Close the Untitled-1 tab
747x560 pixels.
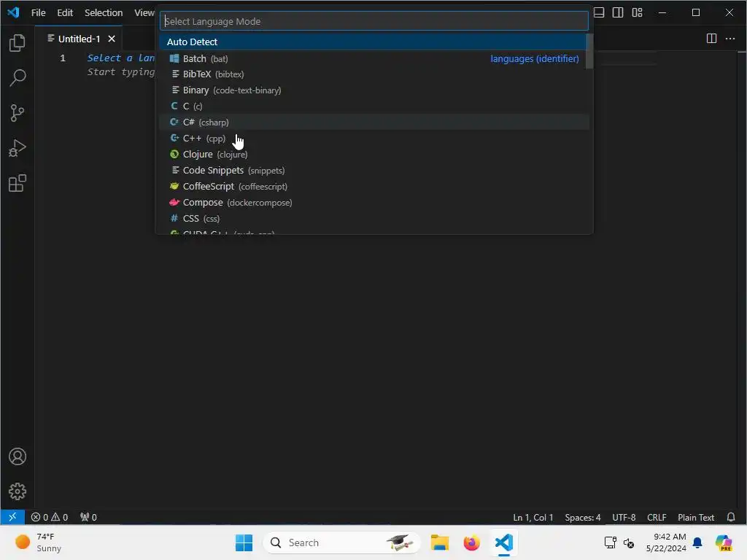[x=112, y=39]
